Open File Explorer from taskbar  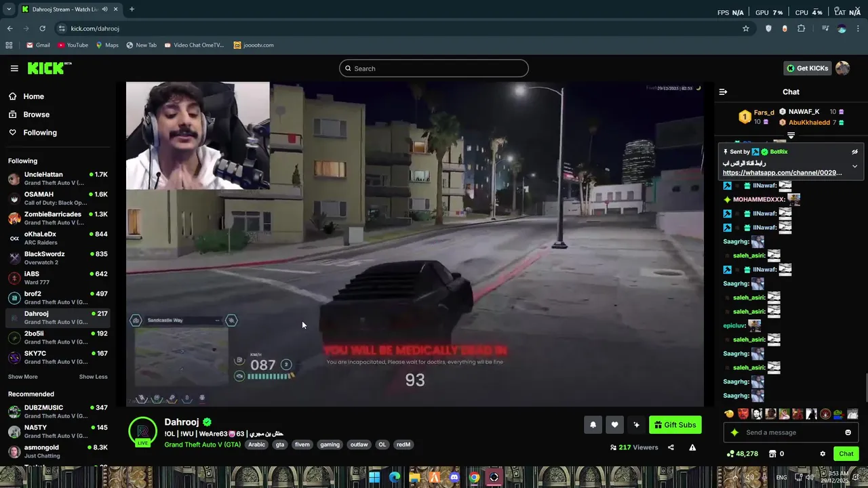pos(414,477)
